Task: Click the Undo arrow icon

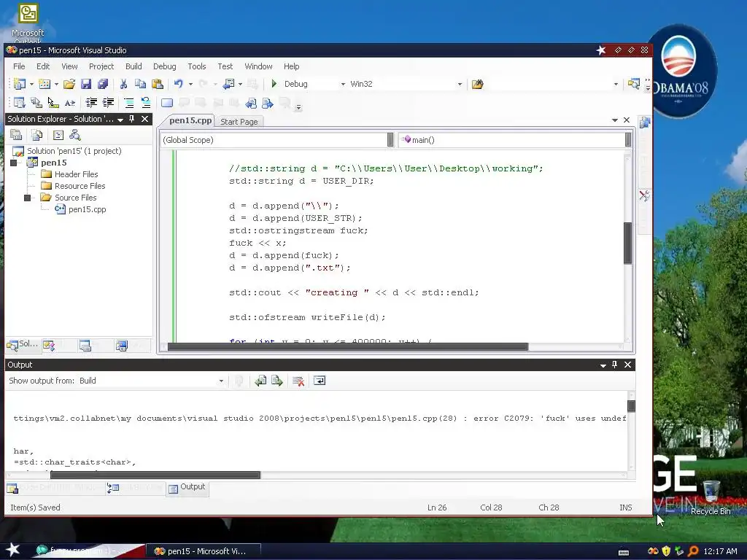Action: (x=178, y=84)
